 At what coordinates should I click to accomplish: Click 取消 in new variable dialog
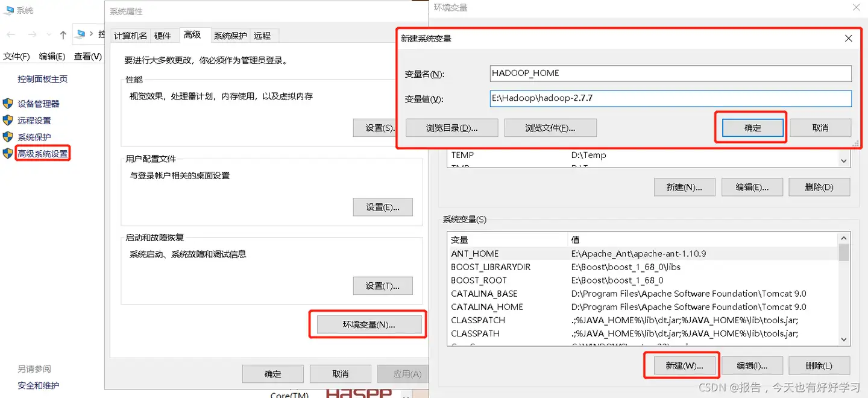tap(820, 128)
